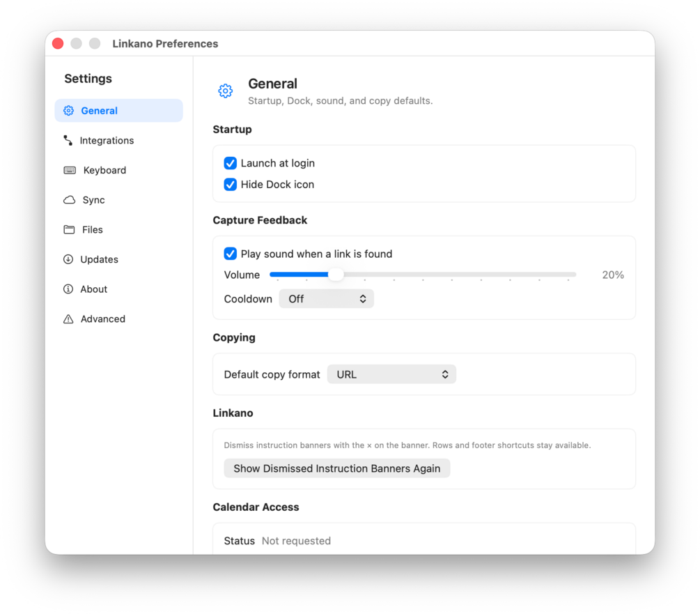700x614 pixels.
Task: Click the About info icon
Action: [x=68, y=289]
